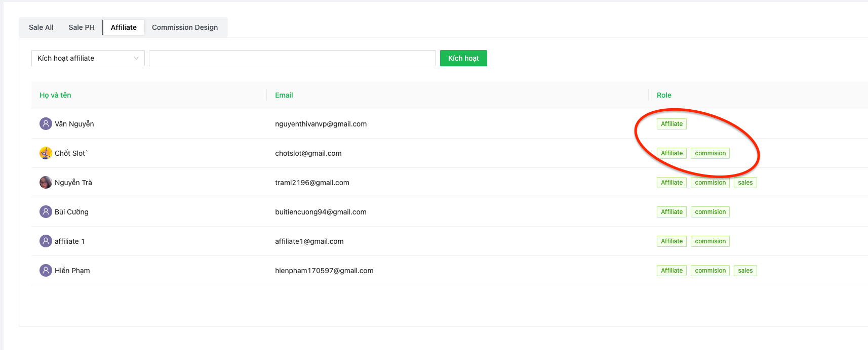Click Chốt Slot's yellow avatar icon
This screenshot has width=868, height=350.
(46, 153)
